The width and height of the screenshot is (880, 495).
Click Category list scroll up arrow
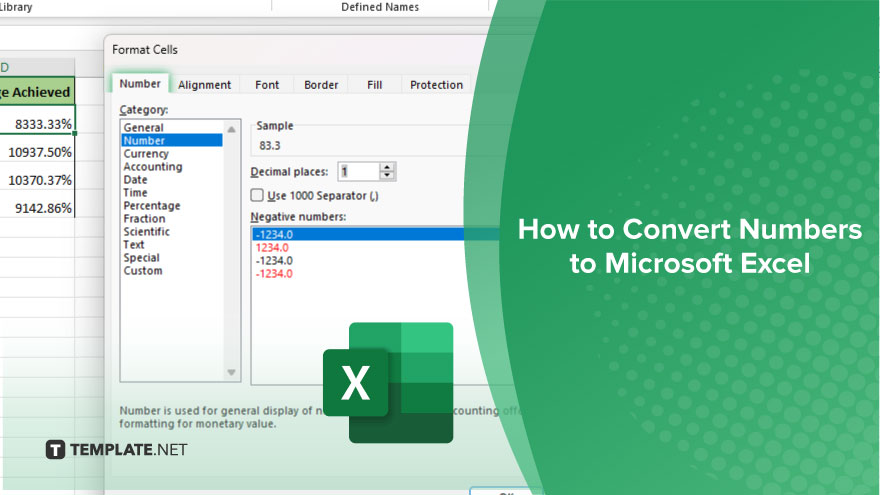point(231,129)
